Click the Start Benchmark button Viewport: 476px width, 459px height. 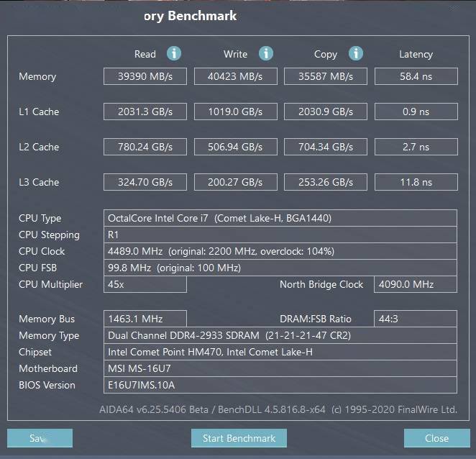click(239, 438)
